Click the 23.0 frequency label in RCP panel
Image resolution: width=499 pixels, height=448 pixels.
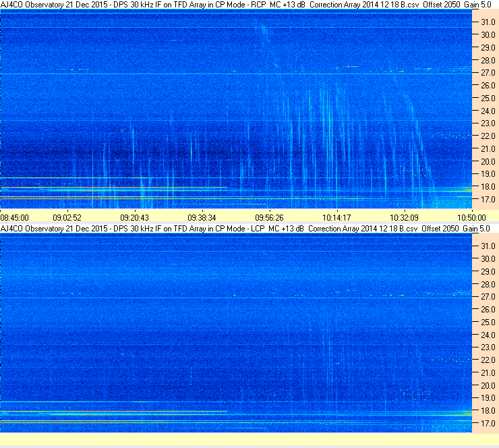pyautogui.click(x=488, y=123)
